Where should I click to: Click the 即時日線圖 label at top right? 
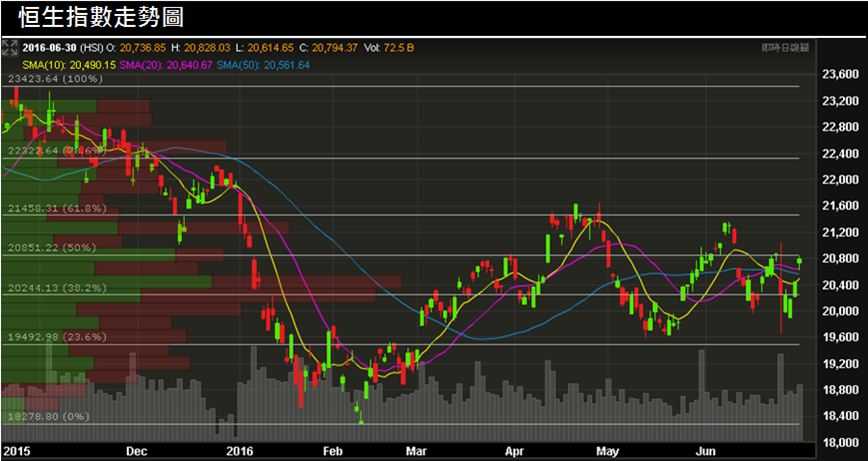(785, 48)
